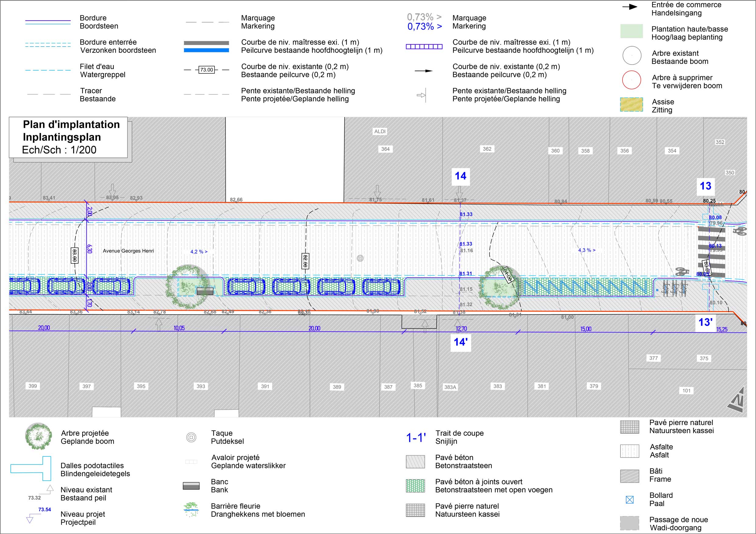
Task: Click the 82.00 contour level label
Action: point(305,261)
